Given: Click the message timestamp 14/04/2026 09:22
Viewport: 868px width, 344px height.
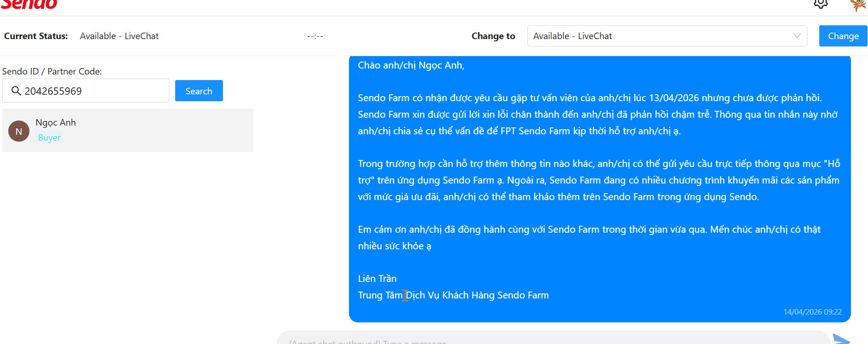Looking at the screenshot, I should pos(812,312).
